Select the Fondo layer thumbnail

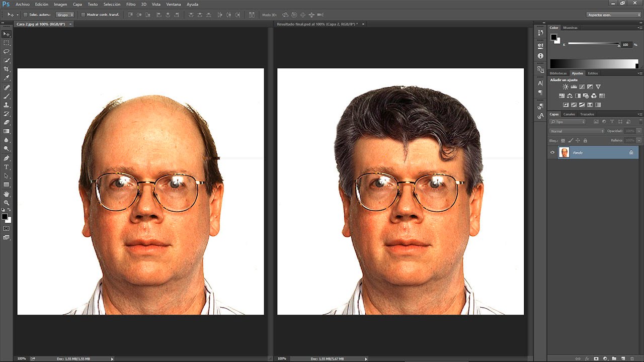[x=565, y=152]
